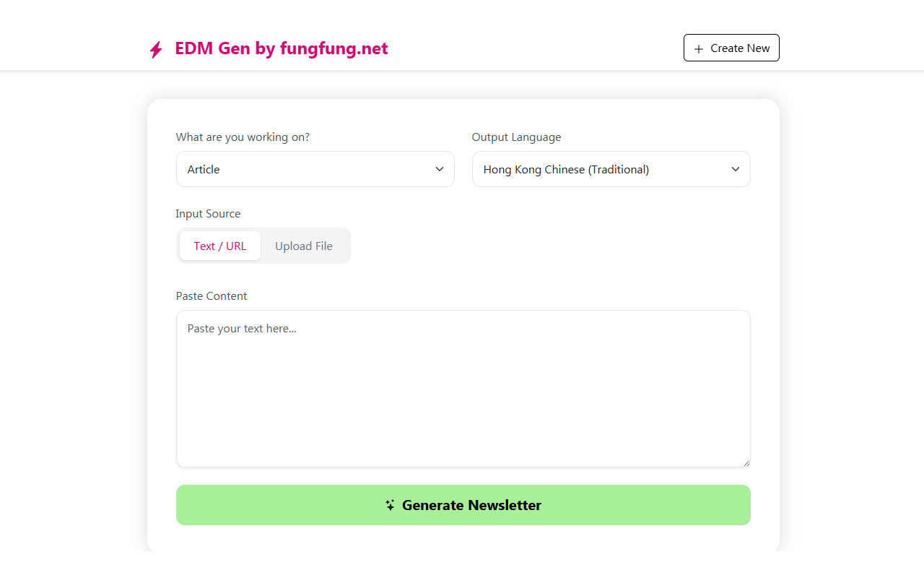
Task: Click the 'What are you working on?' label
Action: (243, 137)
